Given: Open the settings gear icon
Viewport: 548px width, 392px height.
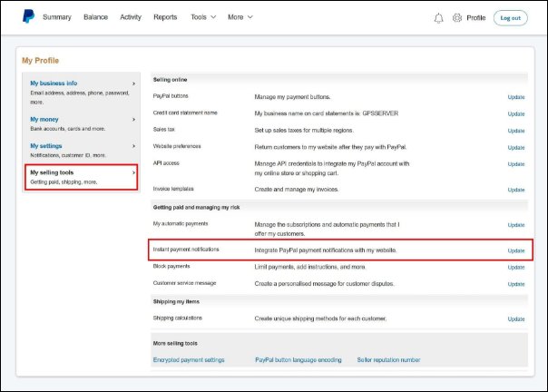Looking at the screenshot, I should pyautogui.click(x=457, y=17).
